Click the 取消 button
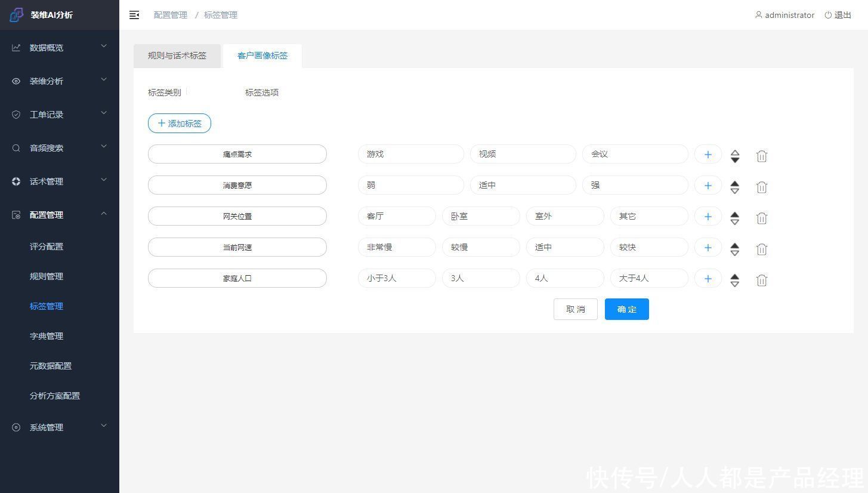This screenshot has width=868, height=493. click(x=576, y=309)
